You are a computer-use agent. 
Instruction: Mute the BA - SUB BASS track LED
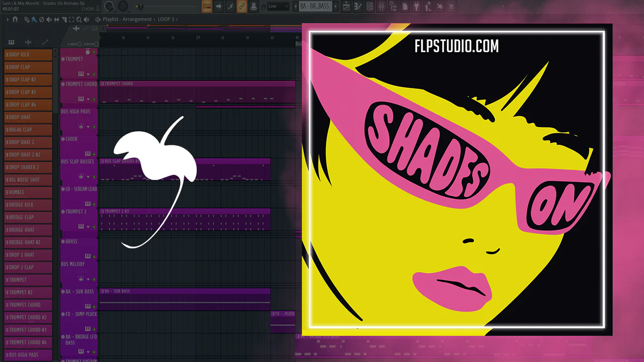click(94, 306)
